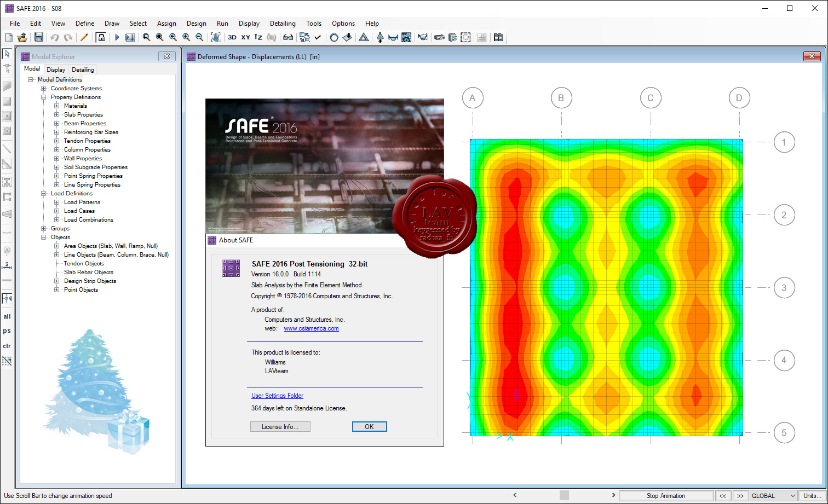This screenshot has width=828, height=504.
Task: Toggle the Lock Model padlock icon
Action: pyautogui.click(x=101, y=37)
